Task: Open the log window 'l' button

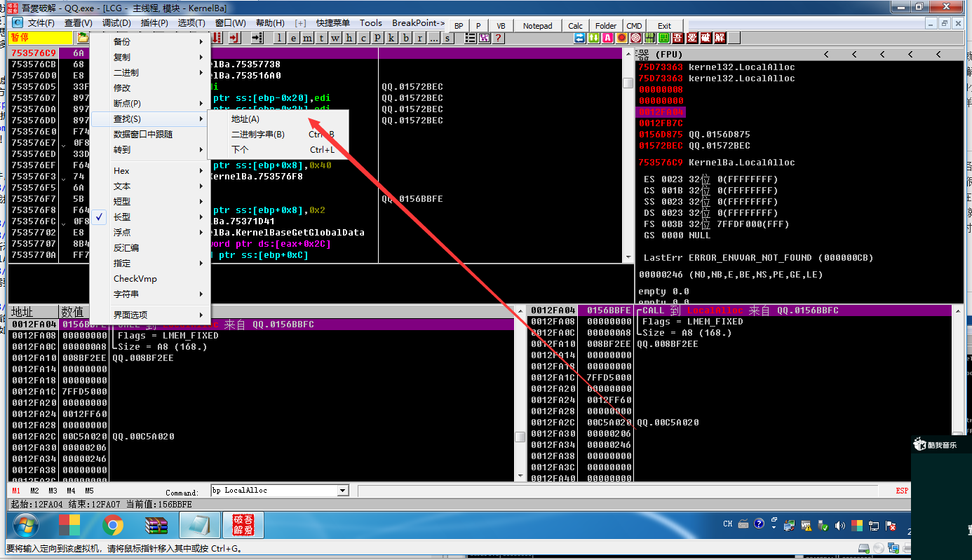Action: point(279,38)
